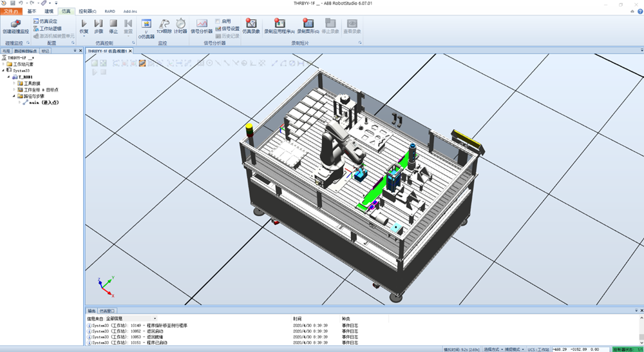Screen dimensions: 644x352
Task: Click the 仿真录象 simulation recording icon
Action: coord(251,24)
